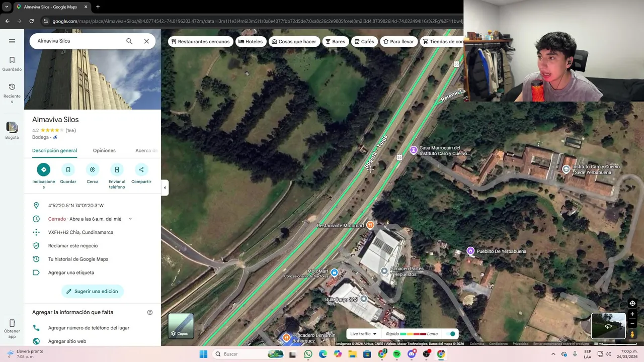Go back in the browser
644x362 pixels.
7,21
